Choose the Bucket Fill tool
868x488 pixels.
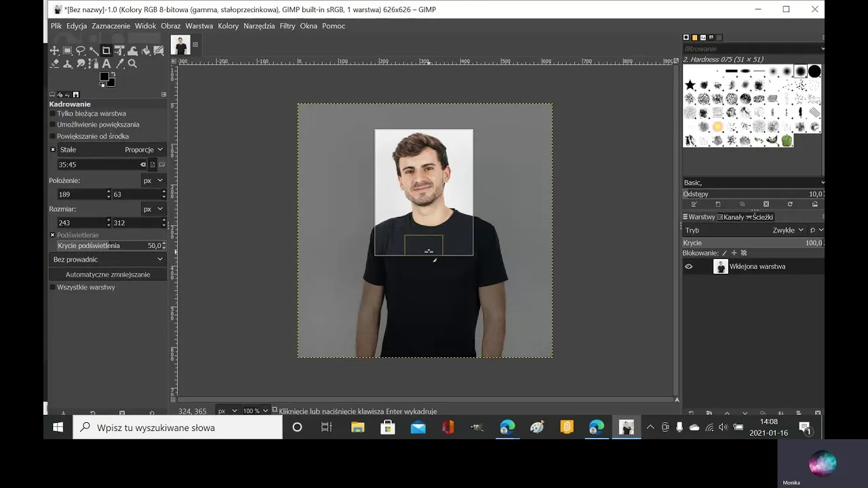coord(146,51)
